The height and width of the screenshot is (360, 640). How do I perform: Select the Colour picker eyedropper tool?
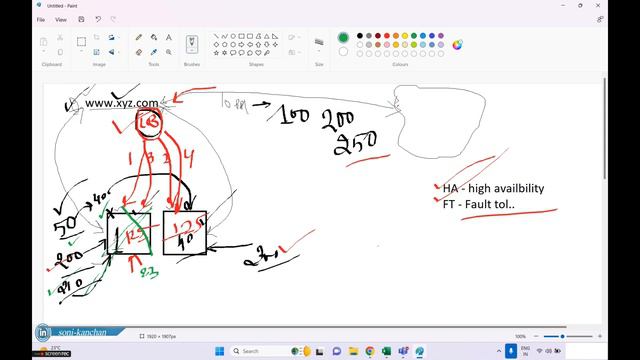(154, 52)
